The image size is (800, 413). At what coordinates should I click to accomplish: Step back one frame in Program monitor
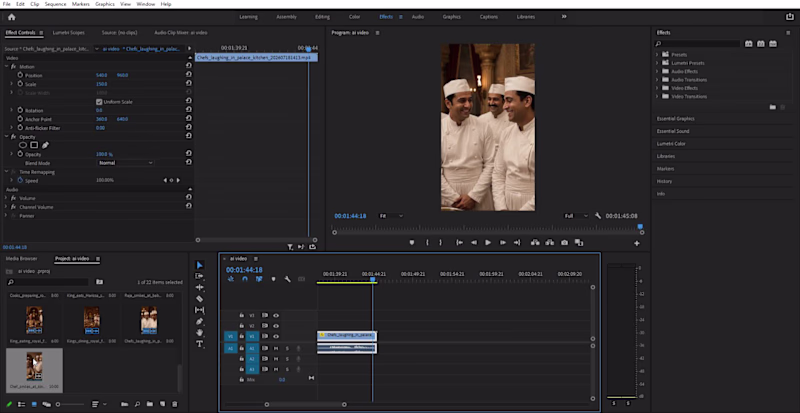click(474, 243)
